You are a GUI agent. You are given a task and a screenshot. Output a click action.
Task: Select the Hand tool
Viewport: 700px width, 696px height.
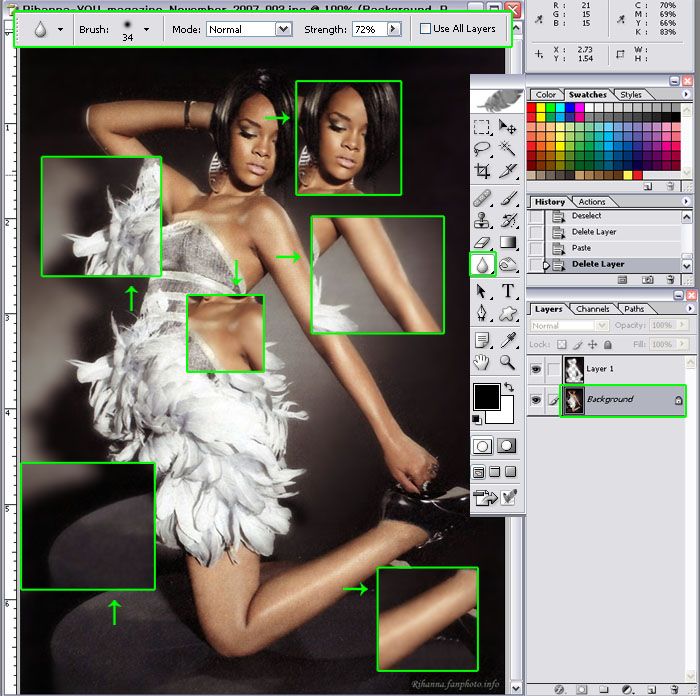click(482, 362)
